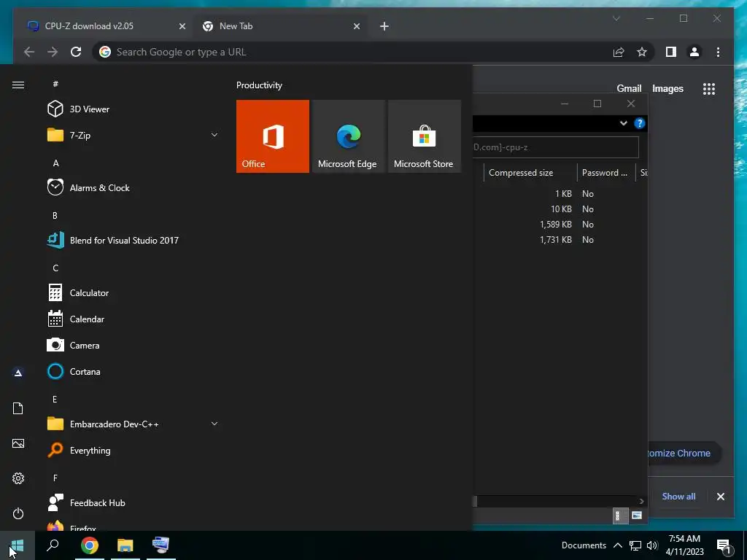
Task: Show hidden system tray icons
Action: click(617, 545)
